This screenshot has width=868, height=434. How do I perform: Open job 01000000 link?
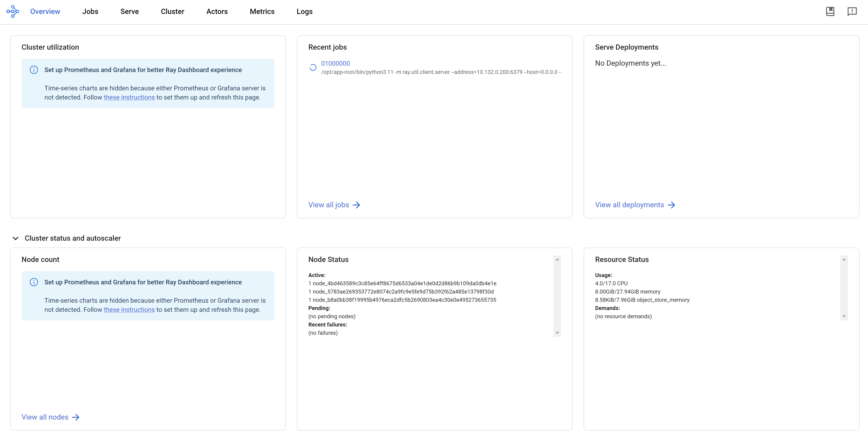pos(335,63)
